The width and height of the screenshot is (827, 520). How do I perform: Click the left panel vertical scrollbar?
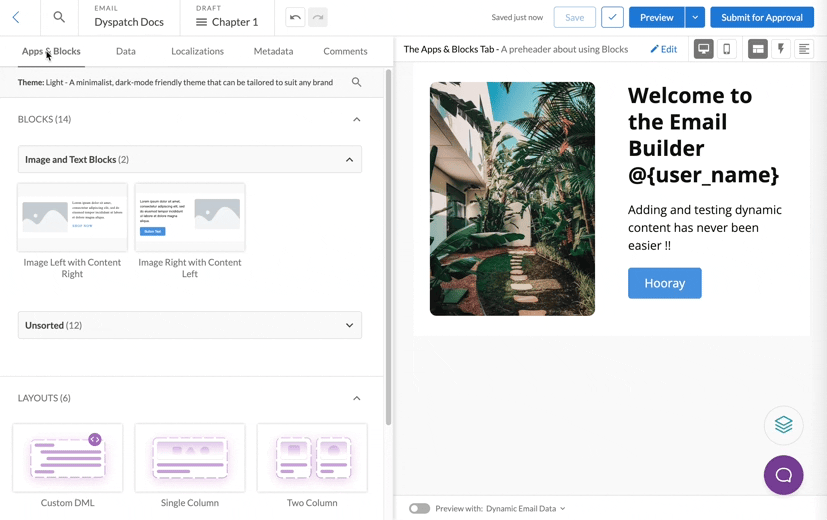click(389, 247)
